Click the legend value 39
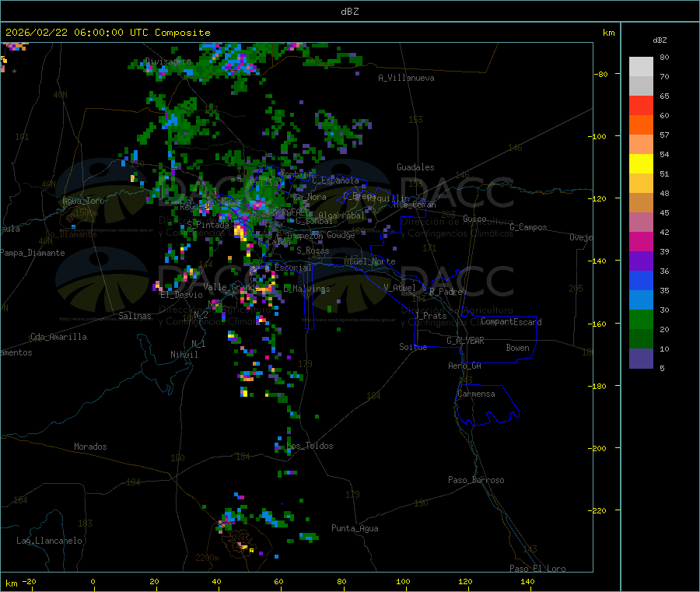This screenshot has width=700, height=592. click(x=664, y=251)
